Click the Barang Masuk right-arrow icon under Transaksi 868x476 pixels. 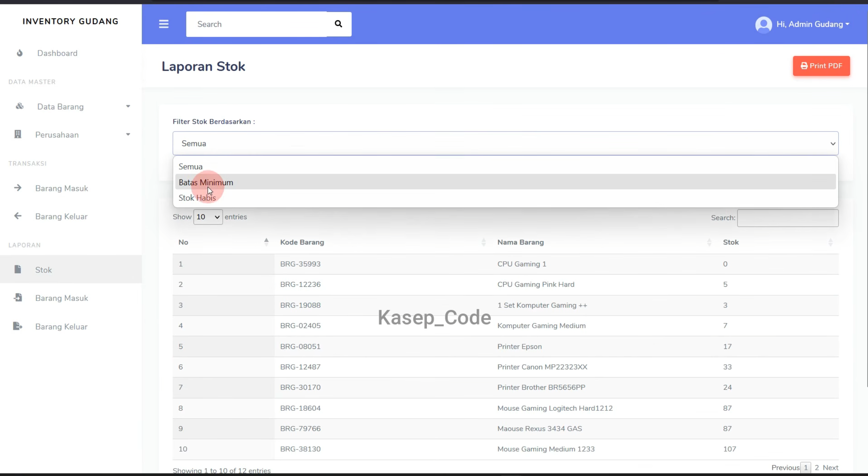click(18, 188)
